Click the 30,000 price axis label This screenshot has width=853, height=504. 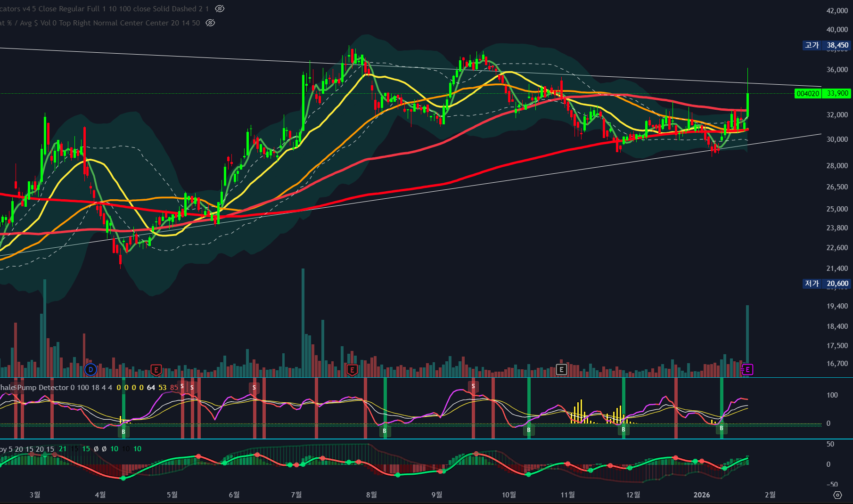pyautogui.click(x=837, y=139)
